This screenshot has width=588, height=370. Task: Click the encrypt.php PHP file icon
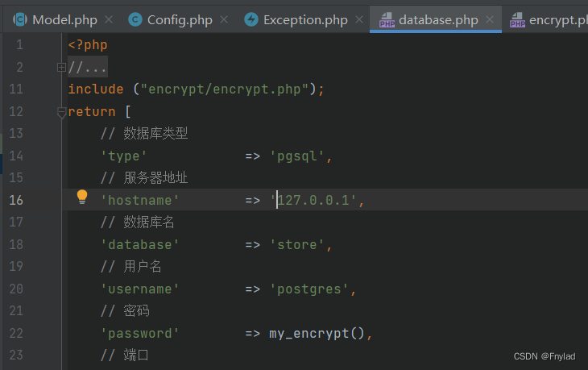[x=516, y=20]
